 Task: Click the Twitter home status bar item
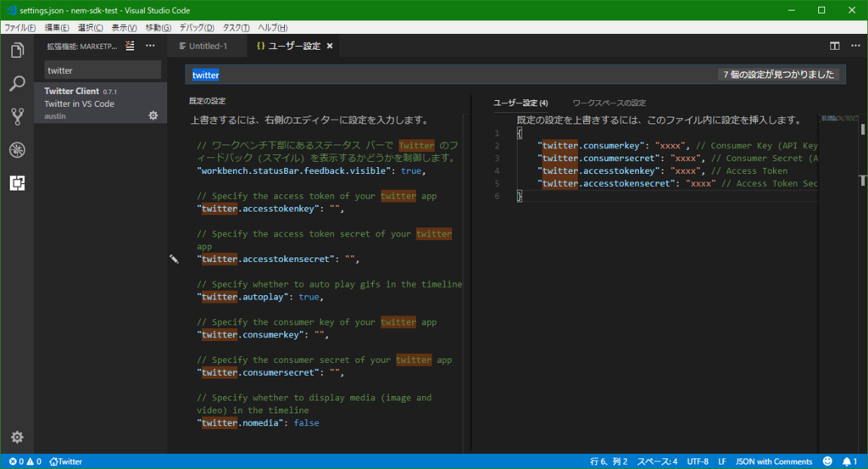66,461
